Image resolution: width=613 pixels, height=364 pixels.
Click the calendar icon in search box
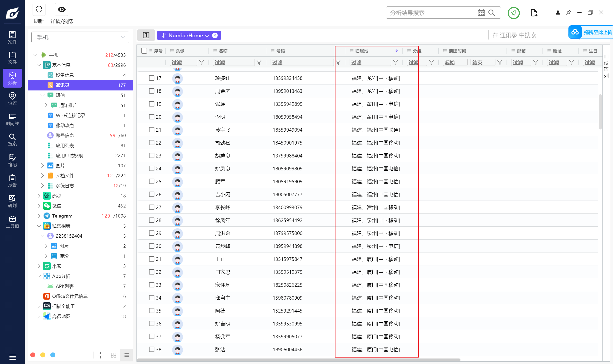pyautogui.click(x=481, y=13)
